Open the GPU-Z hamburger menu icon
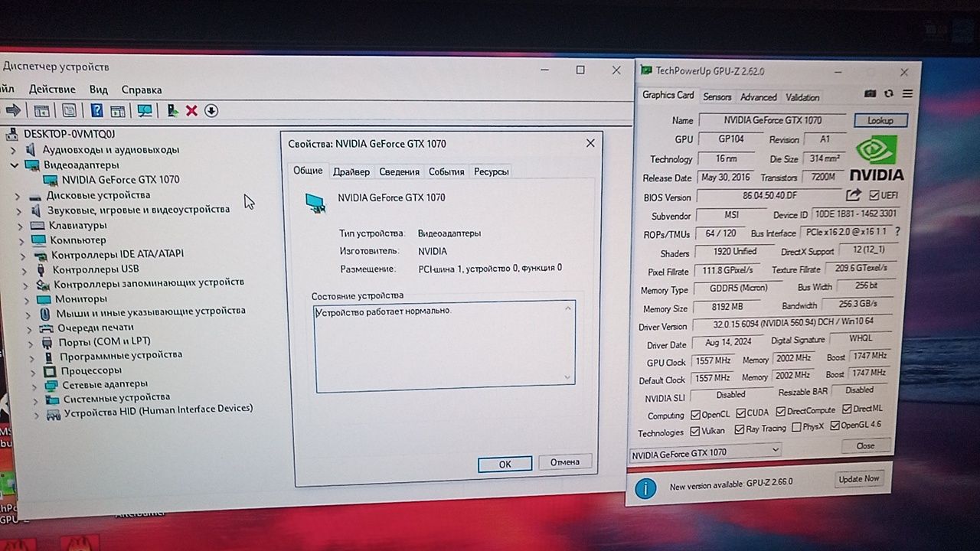Viewport: 980px width, 551px height. pyautogui.click(x=907, y=93)
